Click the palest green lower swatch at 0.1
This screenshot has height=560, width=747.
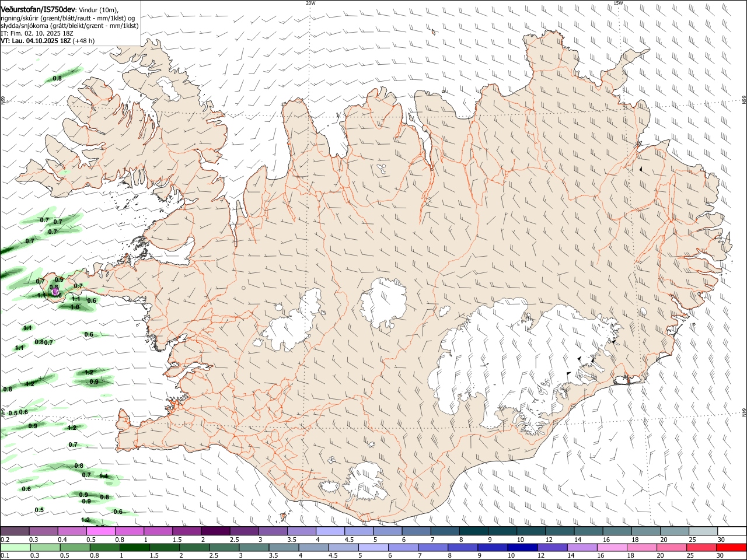click(15, 548)
